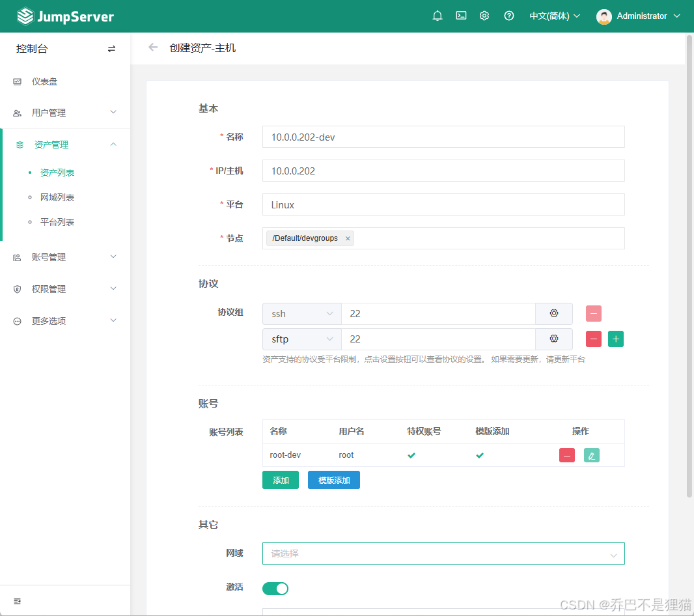Open the 网域 select dropdown

[443, 553]
